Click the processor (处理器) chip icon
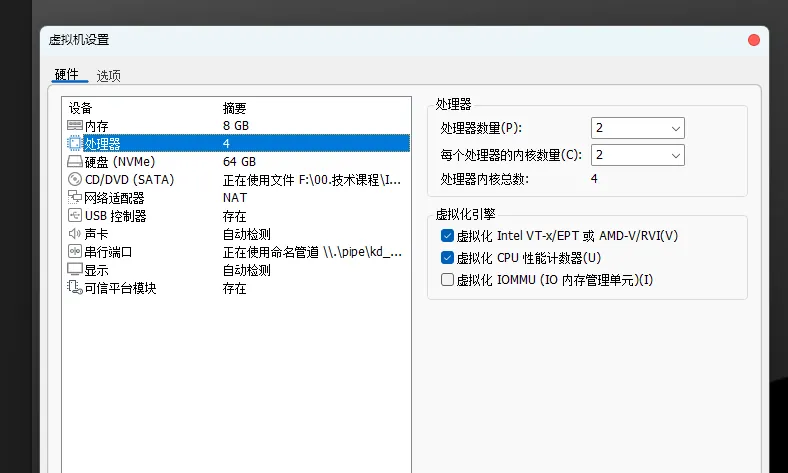This screenshot has width=788, height=473. [74, 143]
